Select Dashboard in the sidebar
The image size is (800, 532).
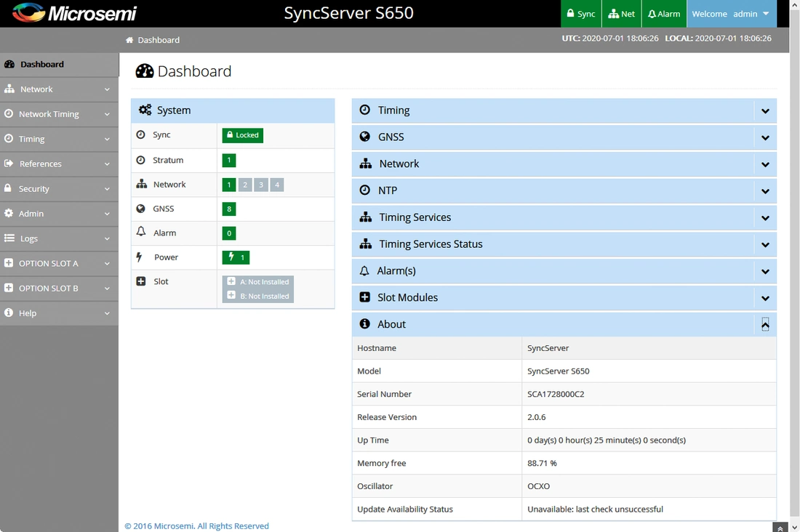tap(59, 64)
